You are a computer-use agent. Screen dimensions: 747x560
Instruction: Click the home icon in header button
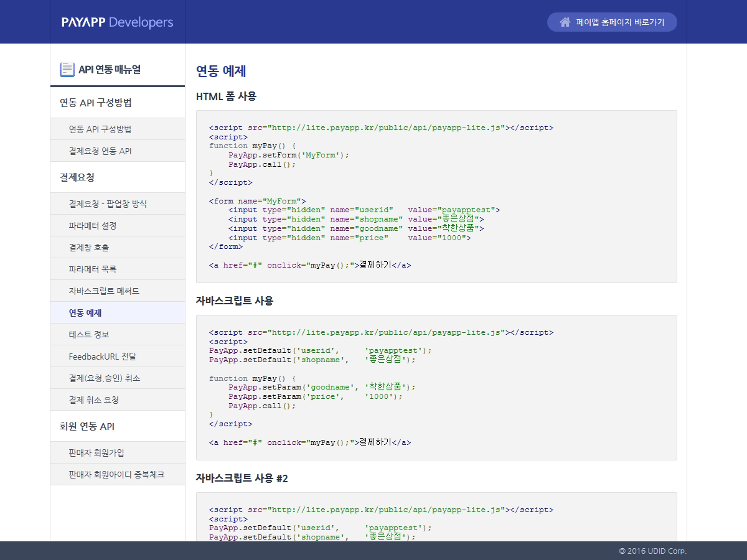pos(565,22)
